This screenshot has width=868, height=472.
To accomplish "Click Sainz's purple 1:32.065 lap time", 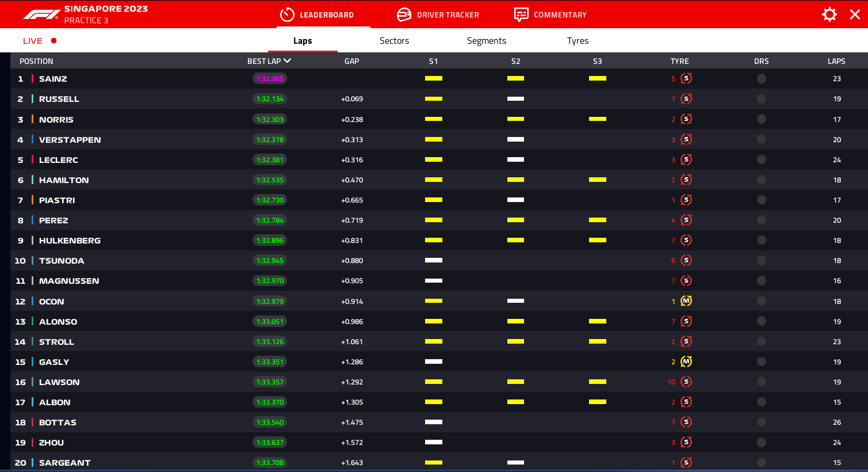I will pyautogui.click(x=270, y=79).
